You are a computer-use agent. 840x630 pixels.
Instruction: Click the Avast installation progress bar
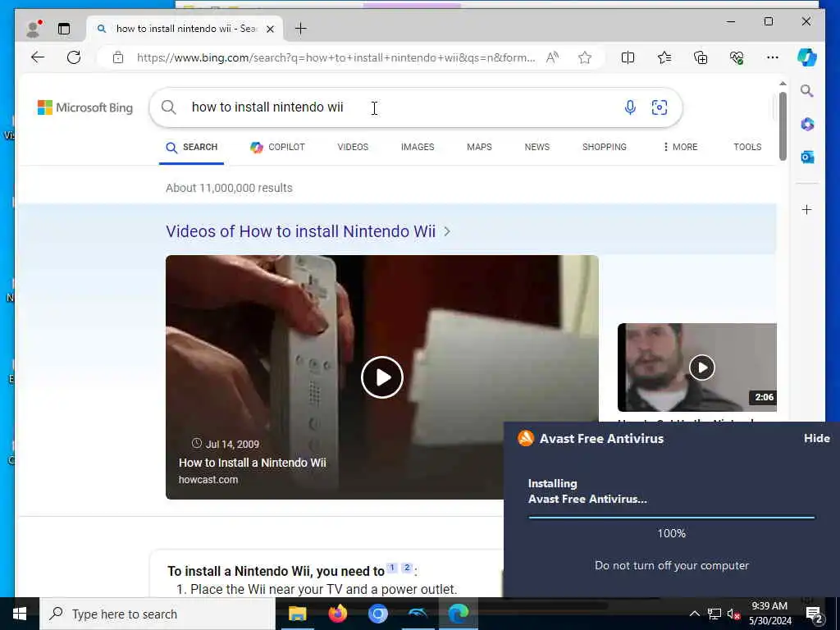(x=671, y=518)
